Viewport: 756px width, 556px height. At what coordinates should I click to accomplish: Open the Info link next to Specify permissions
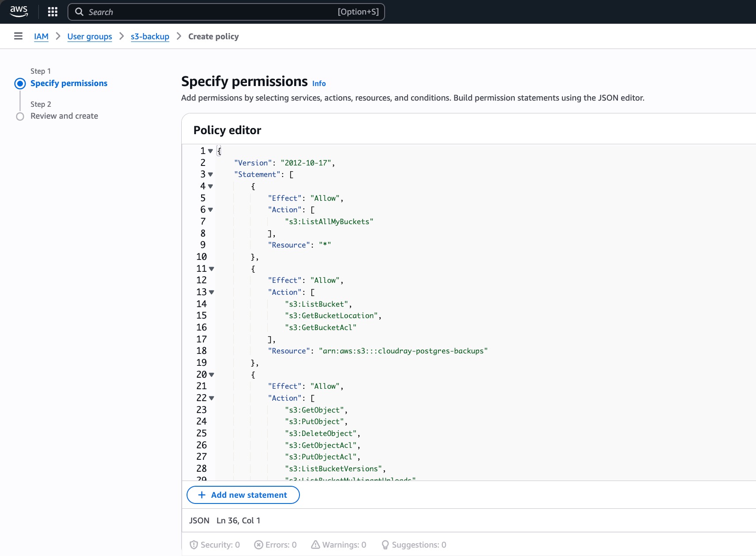(x=319, y=83)
